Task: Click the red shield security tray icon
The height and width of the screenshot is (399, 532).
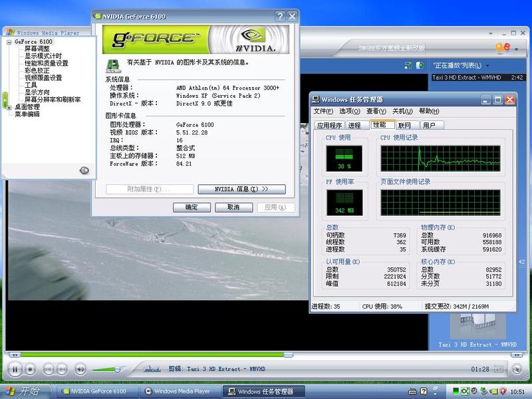Action: tap(503, 391)
